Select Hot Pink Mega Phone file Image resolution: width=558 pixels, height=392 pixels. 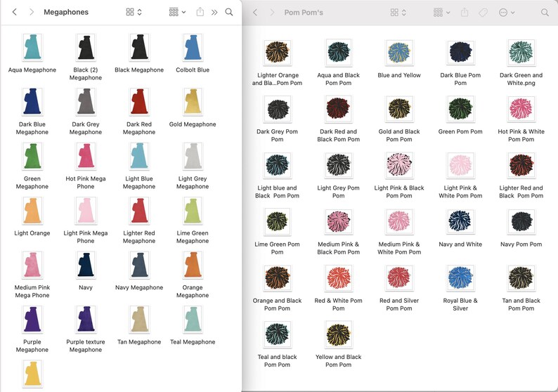86,156
